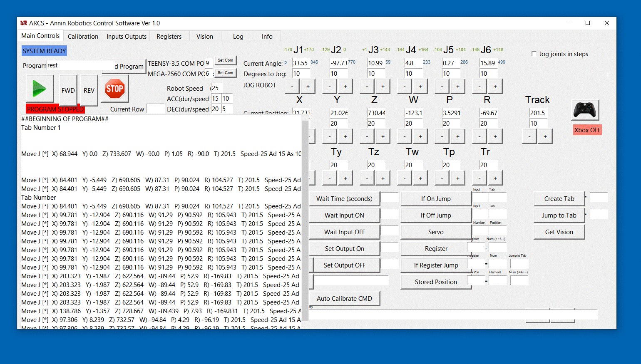The height and width of the screenshot is (364, 641).
Task: Insert Wait Time (seconds) command
Action: 345,199
